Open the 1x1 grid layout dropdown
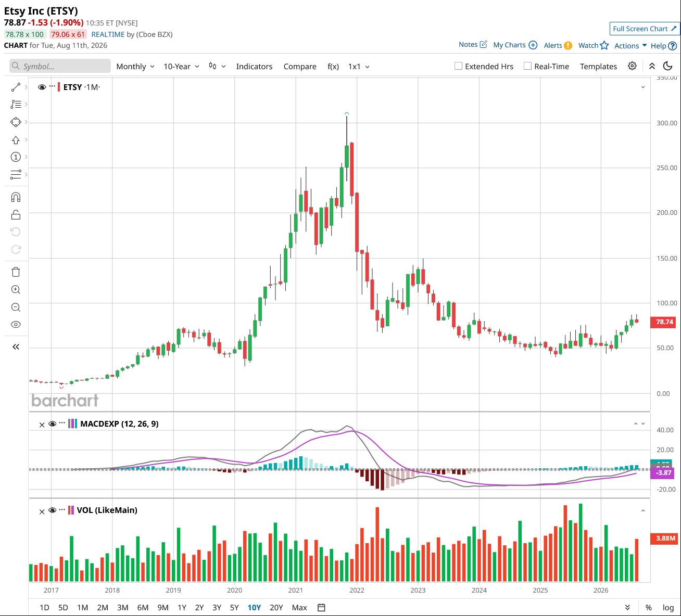This screenshot has width=681, height=616. (359, 66)
